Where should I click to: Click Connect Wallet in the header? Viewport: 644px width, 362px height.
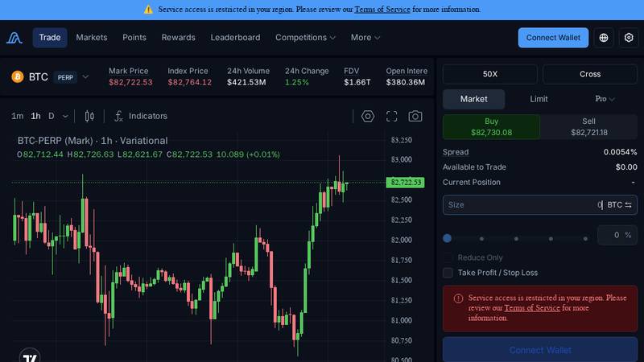(553, 38)
